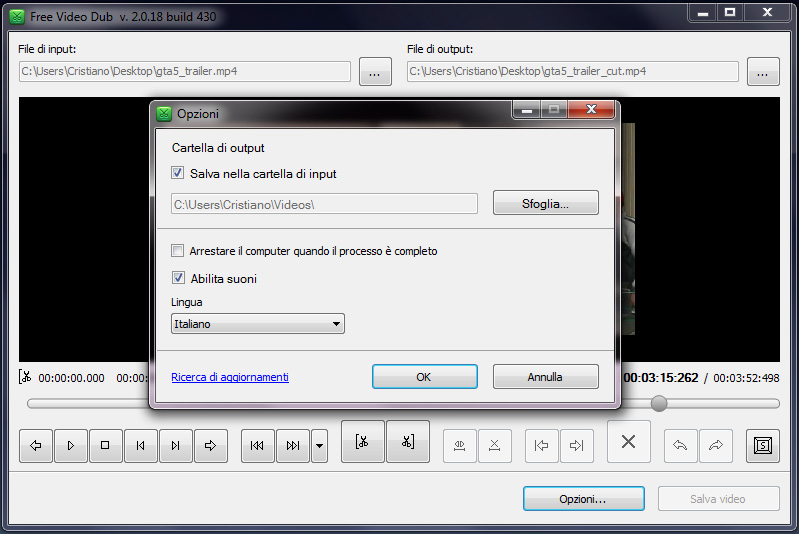Go to next frame

click(176, 446)
